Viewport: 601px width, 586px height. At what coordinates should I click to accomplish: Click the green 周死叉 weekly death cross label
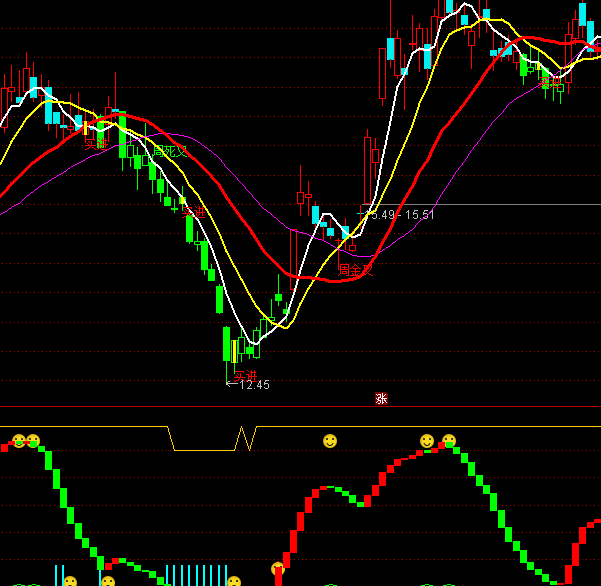coord(169,151)
